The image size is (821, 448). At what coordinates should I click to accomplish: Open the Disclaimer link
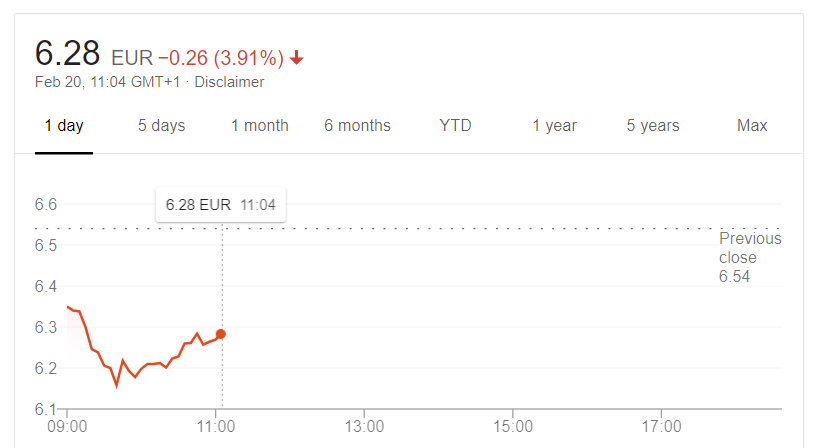(229, 82)
